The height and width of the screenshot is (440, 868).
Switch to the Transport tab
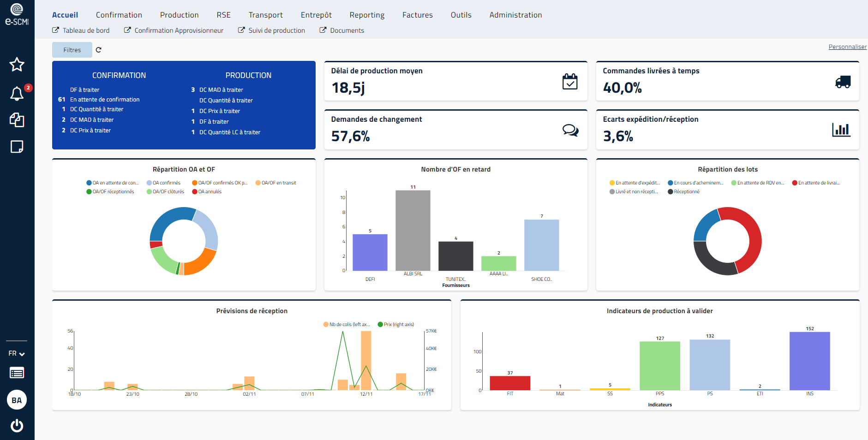click(x=265, y=15)
